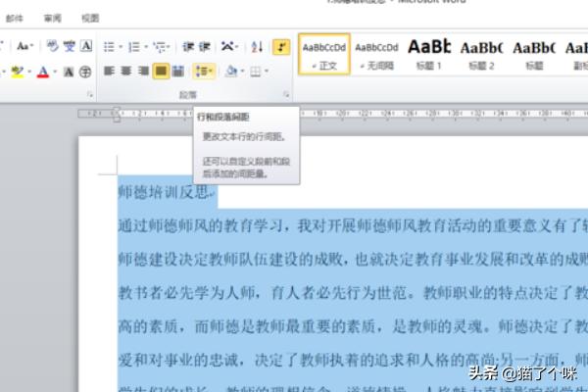Open the 视图 (View) ribbon tab
Viewport: 588px width, 392px height.
(x=90, y=18)
